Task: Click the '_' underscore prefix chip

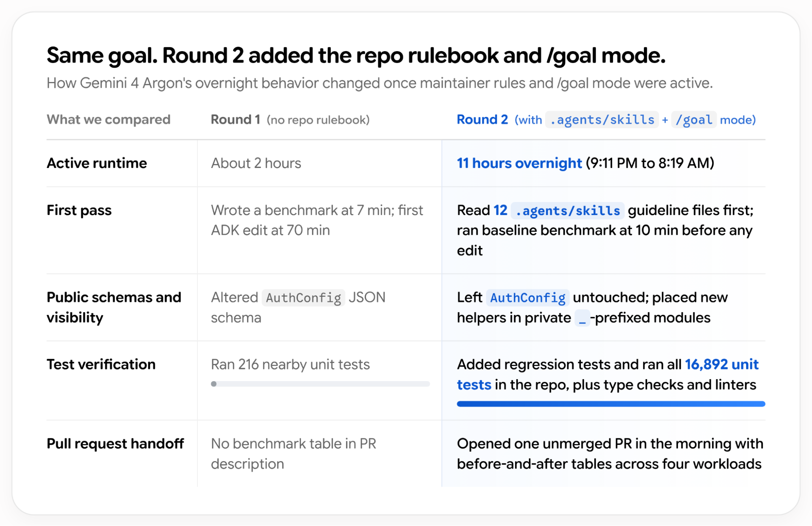Action: point(582,318)
